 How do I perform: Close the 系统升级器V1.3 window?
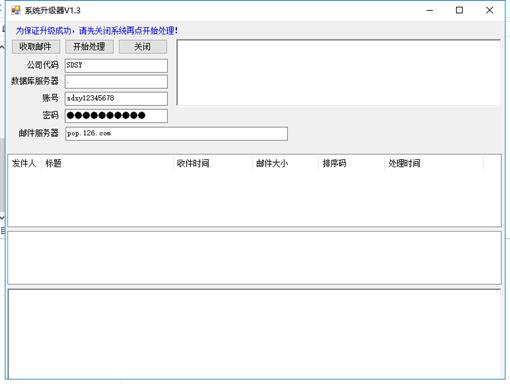click(x=489, y=10)
